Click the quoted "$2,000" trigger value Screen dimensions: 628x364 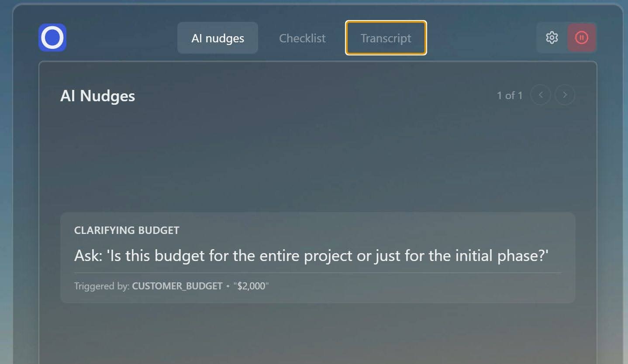[251, 286]
